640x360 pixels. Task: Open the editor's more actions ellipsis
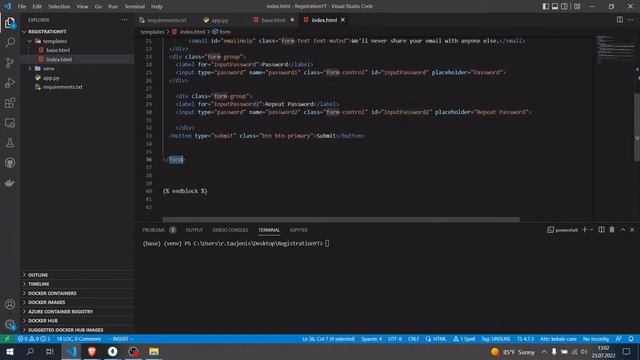point(631,20)
